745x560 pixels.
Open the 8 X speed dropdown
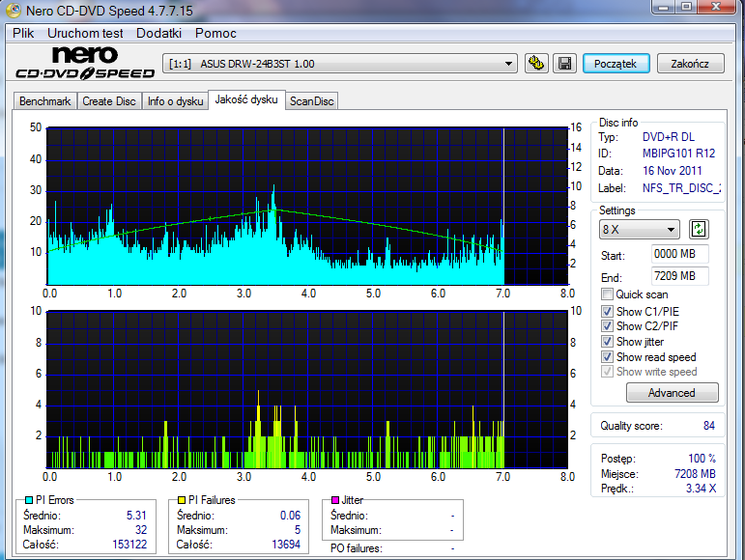pos(639,230)
